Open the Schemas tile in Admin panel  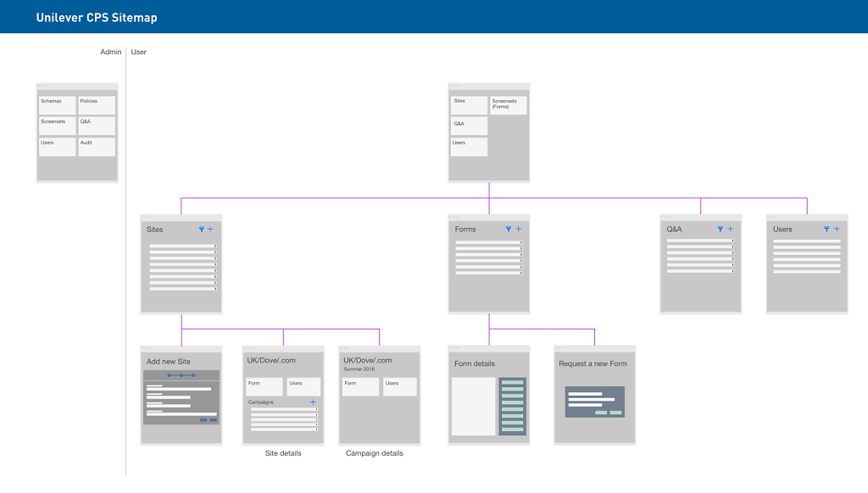(57, 105)
